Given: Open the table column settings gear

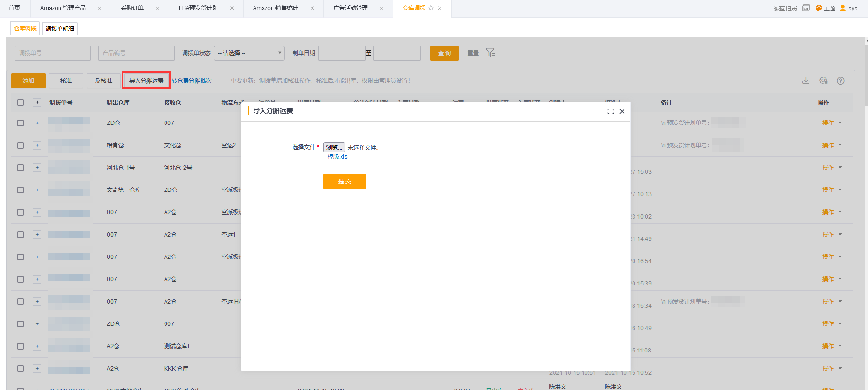Looking at the screenshot, I should 823,81.
